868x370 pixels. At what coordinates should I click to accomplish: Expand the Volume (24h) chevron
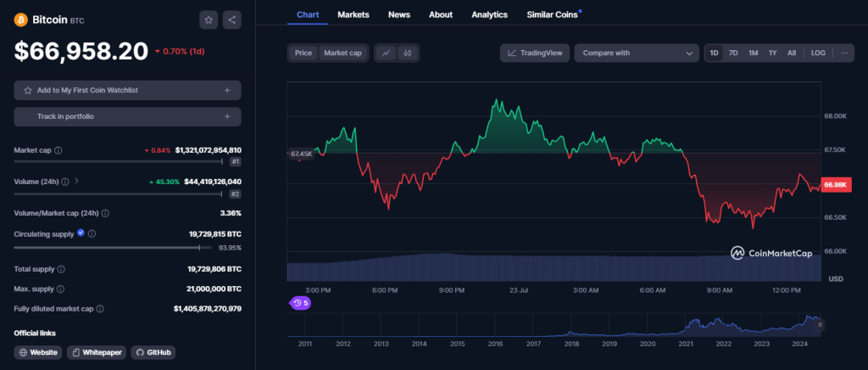tap(76, 181)
